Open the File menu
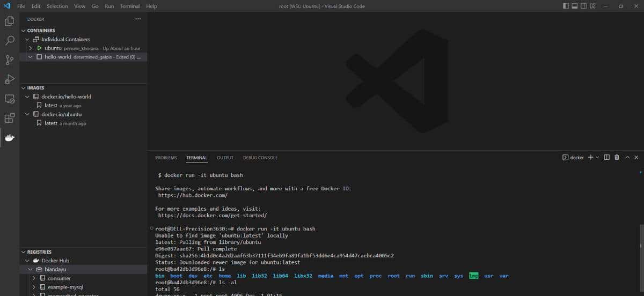The width and height of the screenshot is (644, 296). [21, 6]
